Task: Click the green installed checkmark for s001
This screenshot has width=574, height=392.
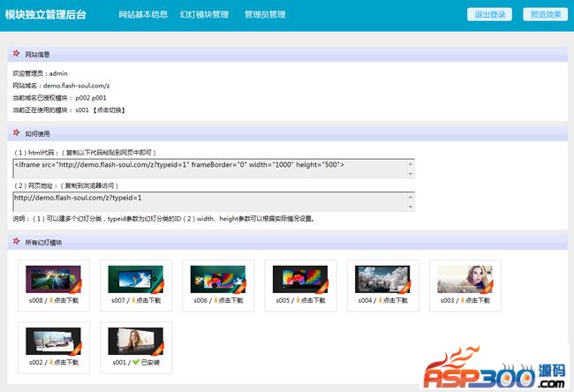Action: 132,363
